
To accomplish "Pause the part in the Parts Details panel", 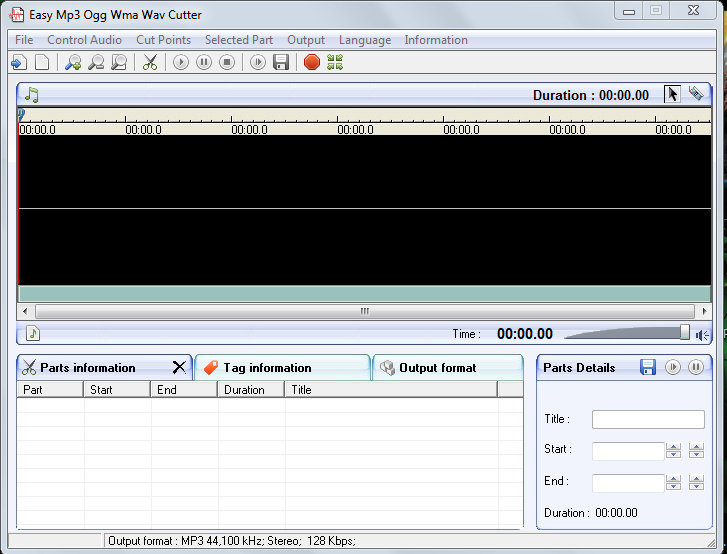I will point(695,367).
